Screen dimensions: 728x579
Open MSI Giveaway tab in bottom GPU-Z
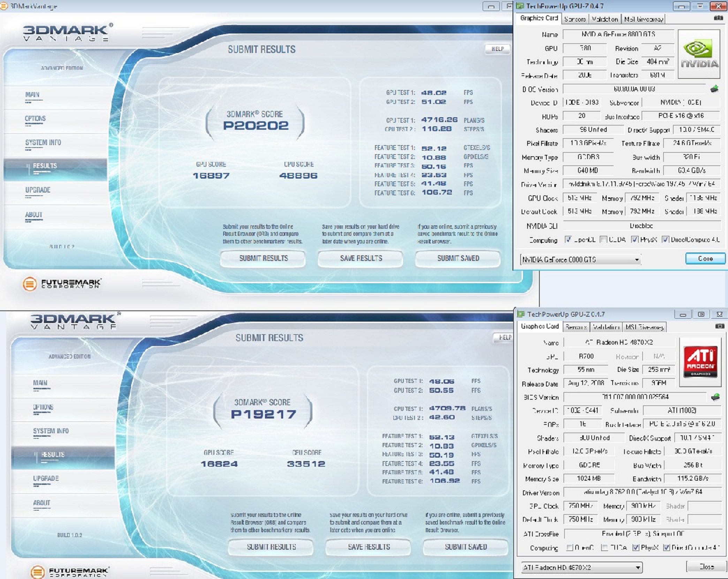pyautogui.click(x=644, y=327)
